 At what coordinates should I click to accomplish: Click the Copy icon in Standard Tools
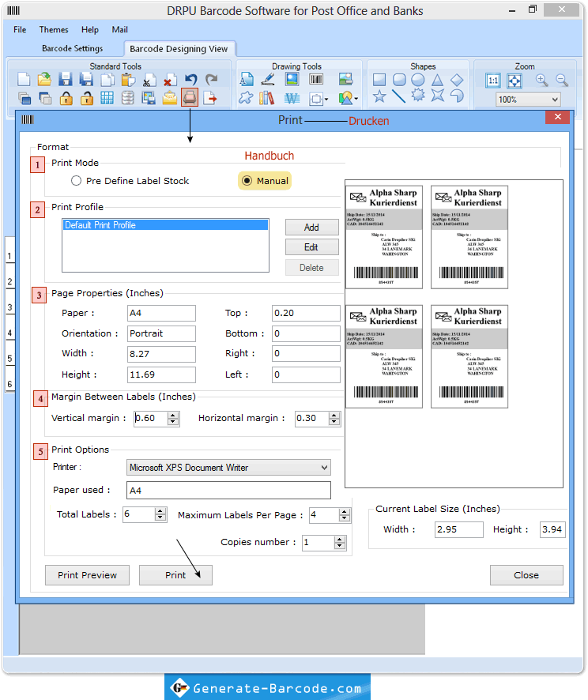107,80
